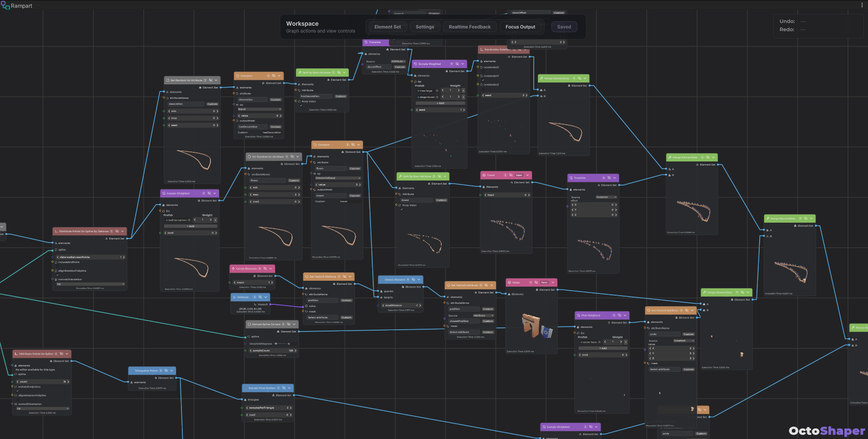This screenshot has height=439, width=868.
Task: Click Open button on Tower node
Action: (x=519, y=175)
